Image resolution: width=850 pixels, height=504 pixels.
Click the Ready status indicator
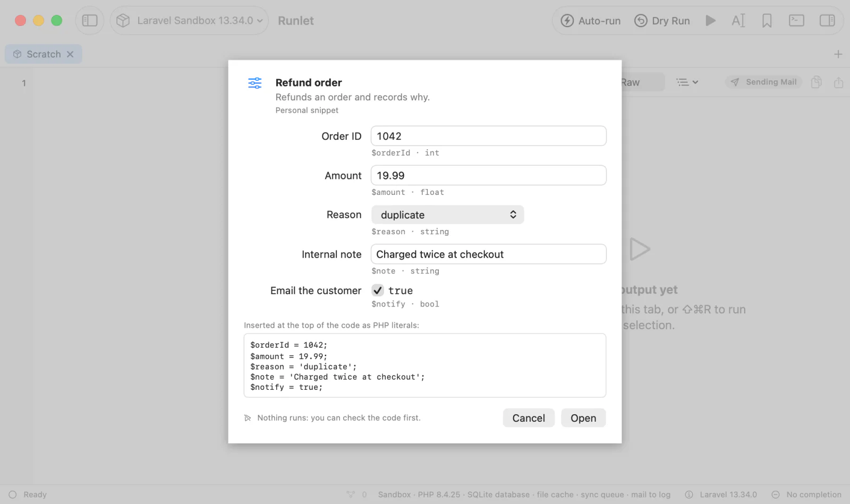(28, 494)
